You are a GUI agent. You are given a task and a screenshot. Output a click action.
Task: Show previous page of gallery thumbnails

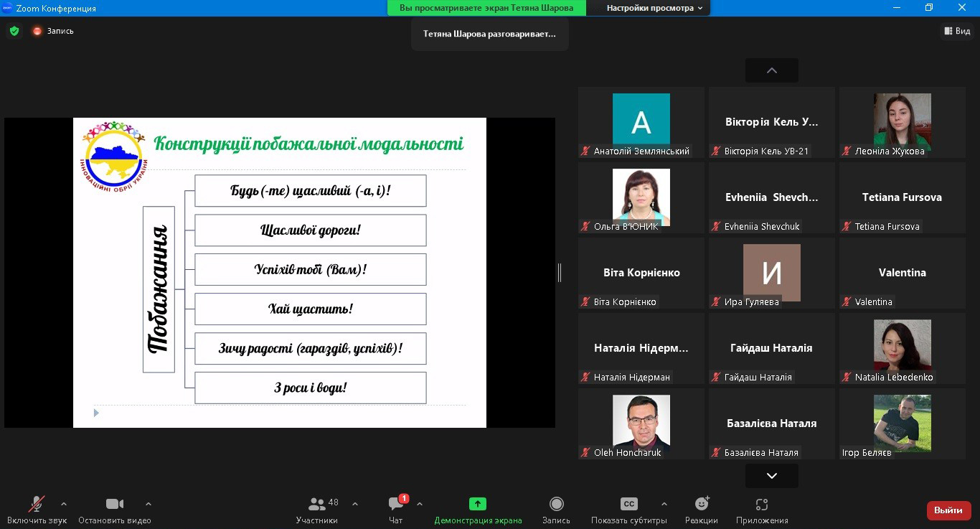[x=772, y=70]
